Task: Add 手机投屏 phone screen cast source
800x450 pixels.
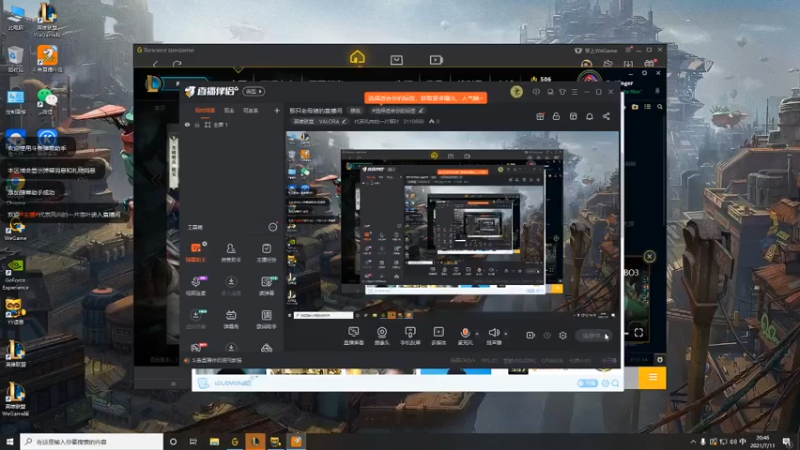Action: (410, 336)
